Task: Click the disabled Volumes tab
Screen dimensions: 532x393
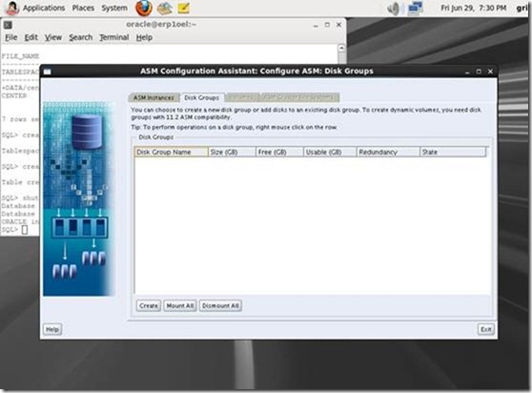Action: point(242,97)
